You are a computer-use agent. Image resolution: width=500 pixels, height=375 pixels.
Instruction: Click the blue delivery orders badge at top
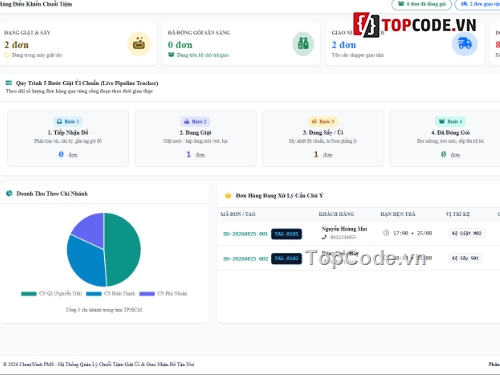[478, 4]
